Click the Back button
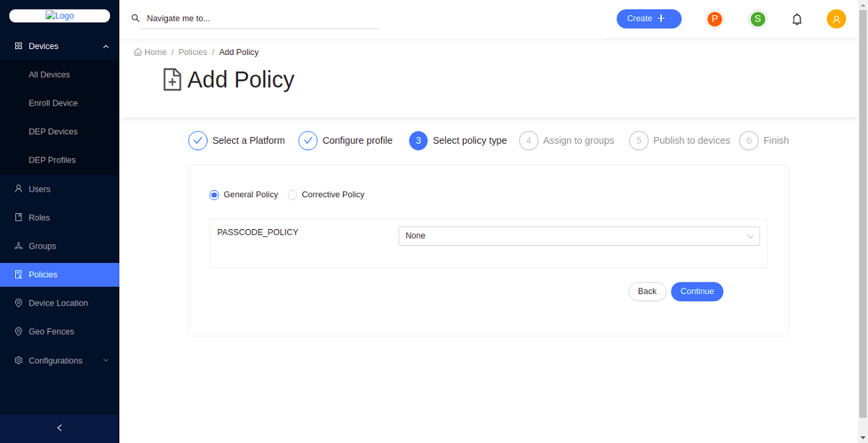This screenshot has height=443, width=868. 647,292
